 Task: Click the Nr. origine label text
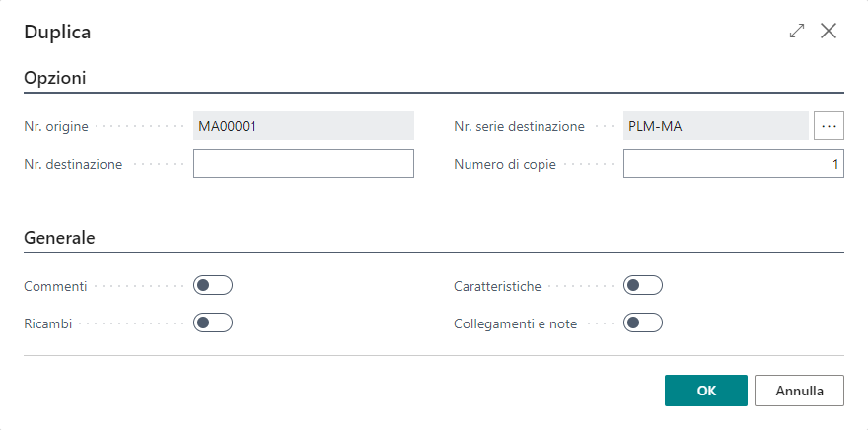(56, 127)
